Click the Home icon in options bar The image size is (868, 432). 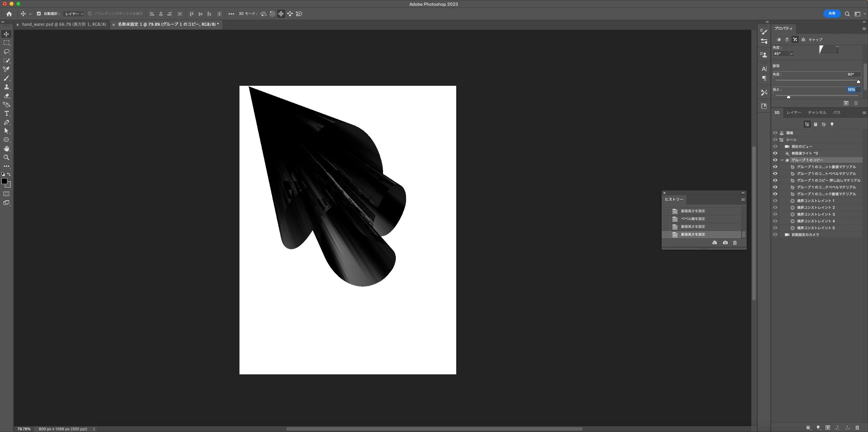tap(9, 14)
